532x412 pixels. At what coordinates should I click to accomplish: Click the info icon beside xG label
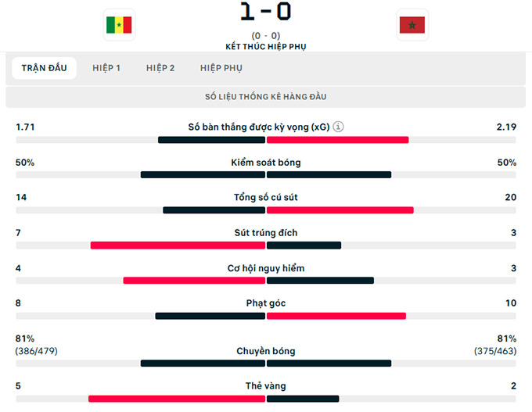click(338, 127)
